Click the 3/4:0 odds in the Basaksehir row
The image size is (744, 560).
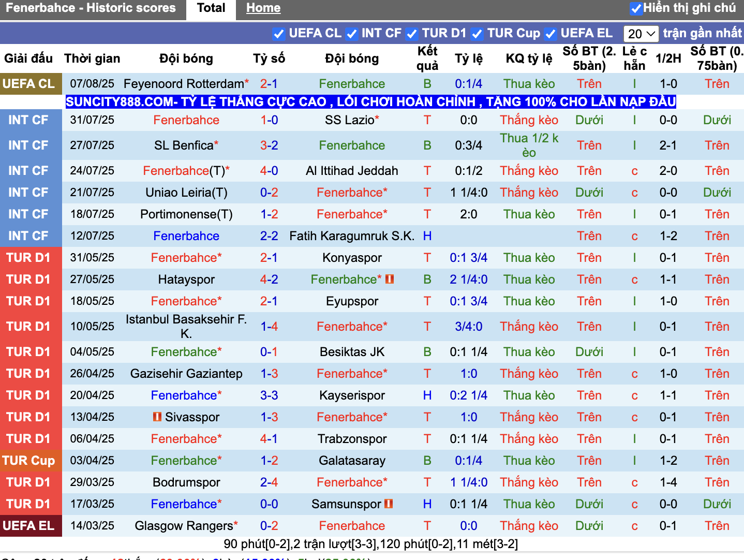coord(469,327)
